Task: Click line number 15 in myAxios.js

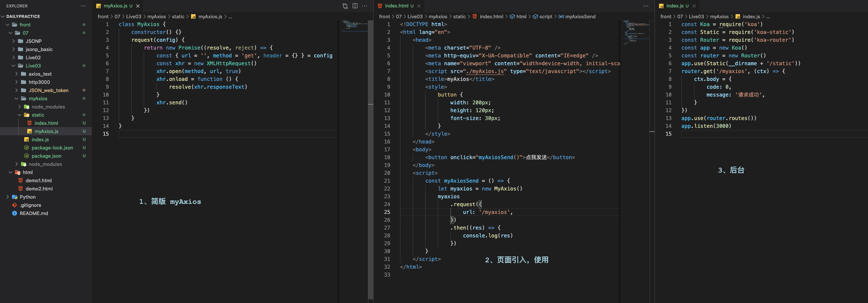Action: pos(106,134)
